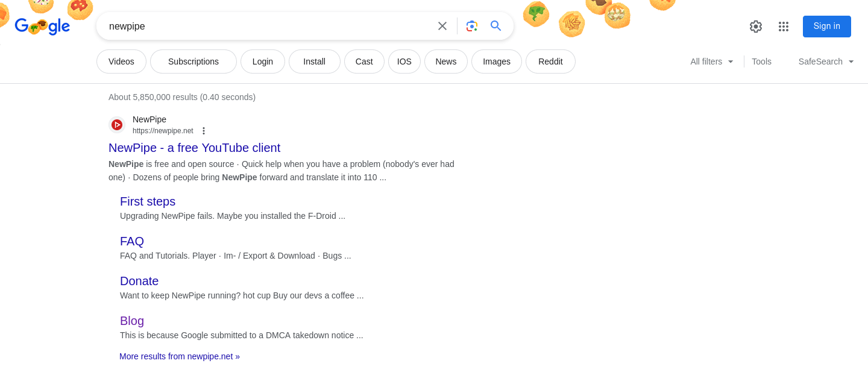
Task: Click the About 5,850,000 results text
Action: pos(182,97)
